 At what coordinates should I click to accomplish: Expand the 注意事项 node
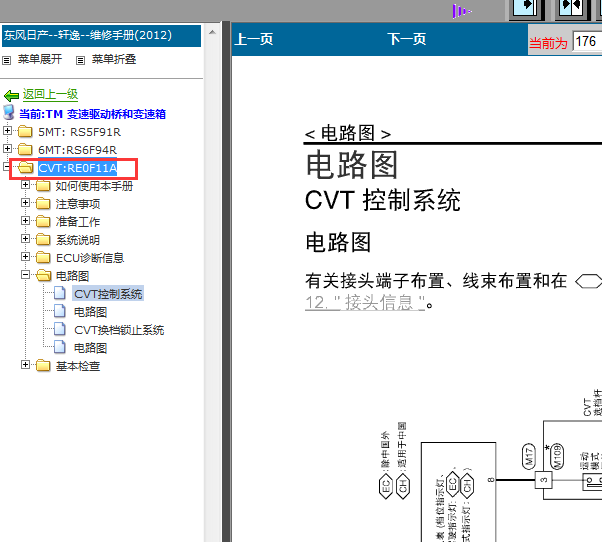point(25,202)
